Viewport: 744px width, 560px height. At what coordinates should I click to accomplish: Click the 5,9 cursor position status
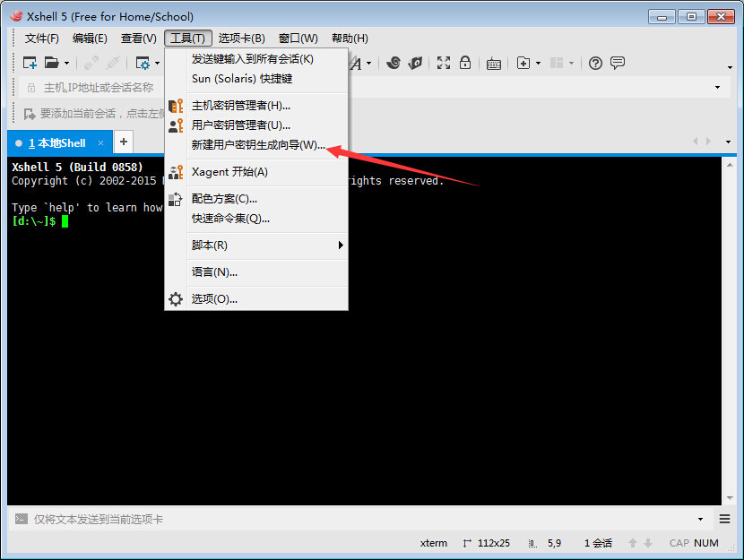click(554, 543)
